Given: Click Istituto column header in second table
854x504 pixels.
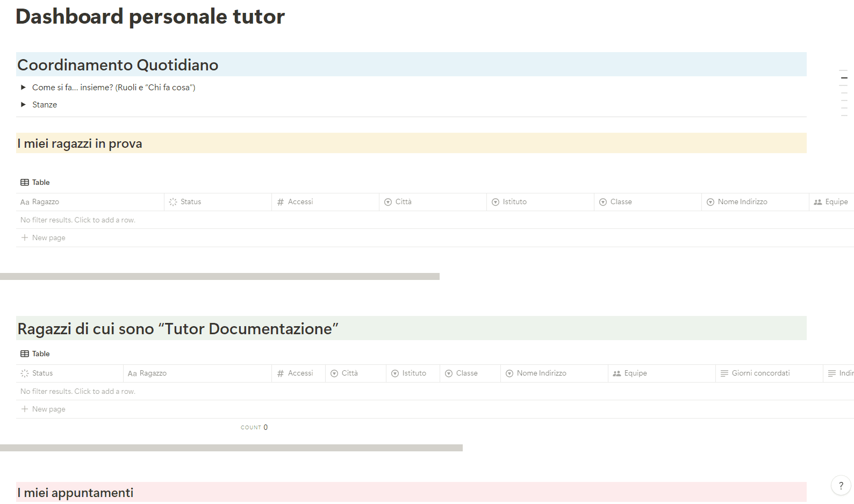Looking at the screenshot, I should [x=413, y=373].
